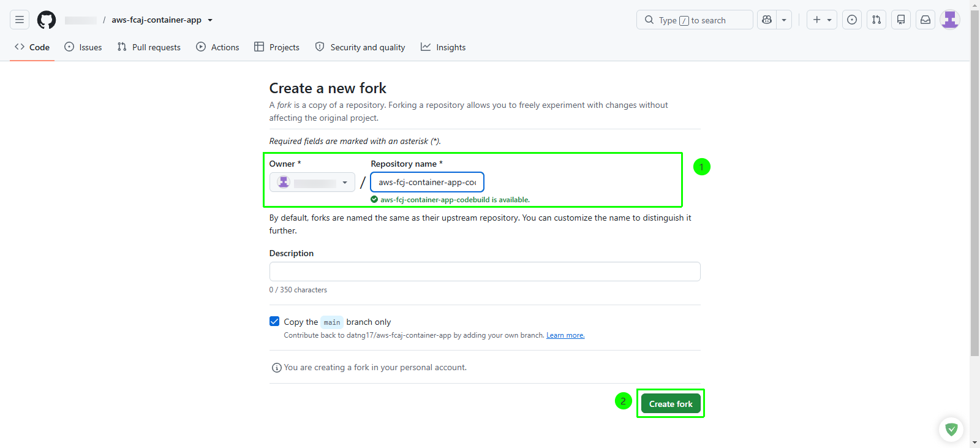
Task: Expand the Copilot dropdown arrow
Action: click(784, 20)
